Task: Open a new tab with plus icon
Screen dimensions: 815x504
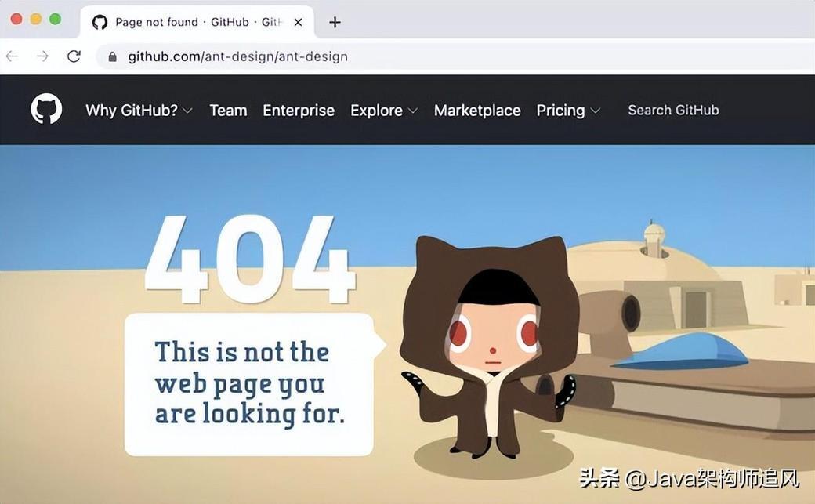Action: [335, 22]
